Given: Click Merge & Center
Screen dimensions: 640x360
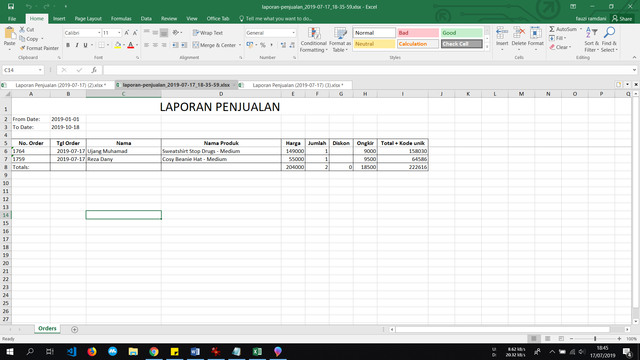Looking at the screenshot, I should (214, 45).
